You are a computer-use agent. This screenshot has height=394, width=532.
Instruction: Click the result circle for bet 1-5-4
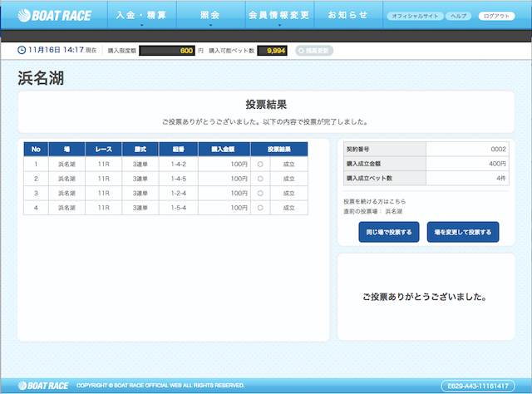tap(260, 208)
